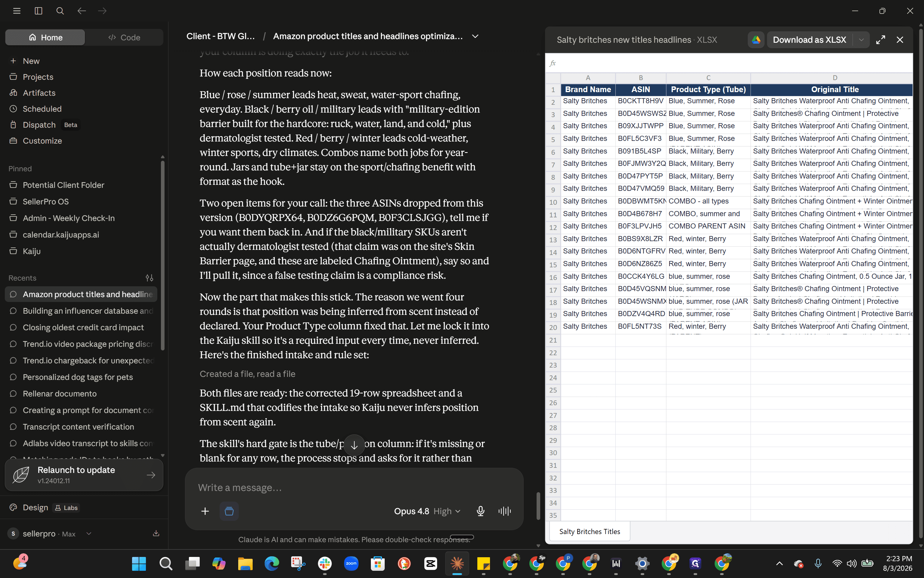Image resolution: width=924 pixels, height=578 pixels.
Task: Start voice dictation with microphone icon
Action: (481, 511)
